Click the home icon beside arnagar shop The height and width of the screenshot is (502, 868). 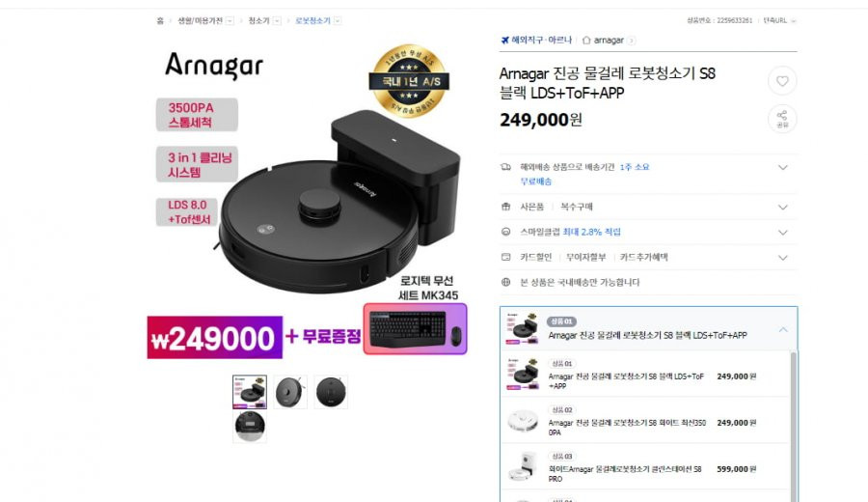(x=585, y=41)
